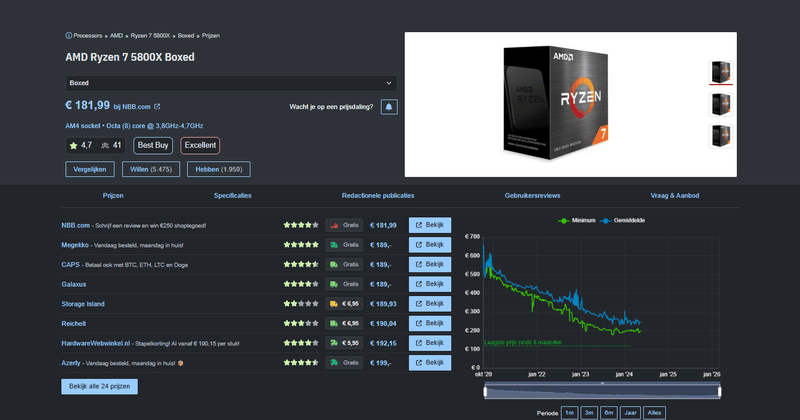
Task: Click Bekijk alle 24 prijzen button
Action: click(x=99, y=386)
